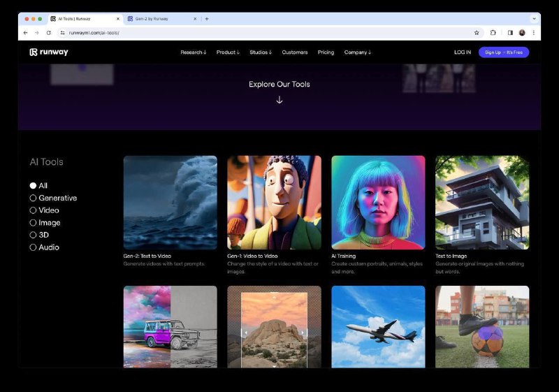Click the airplane in sky thumbnail
The height and width of the screenshot is (392, 559).
[378, 327]
